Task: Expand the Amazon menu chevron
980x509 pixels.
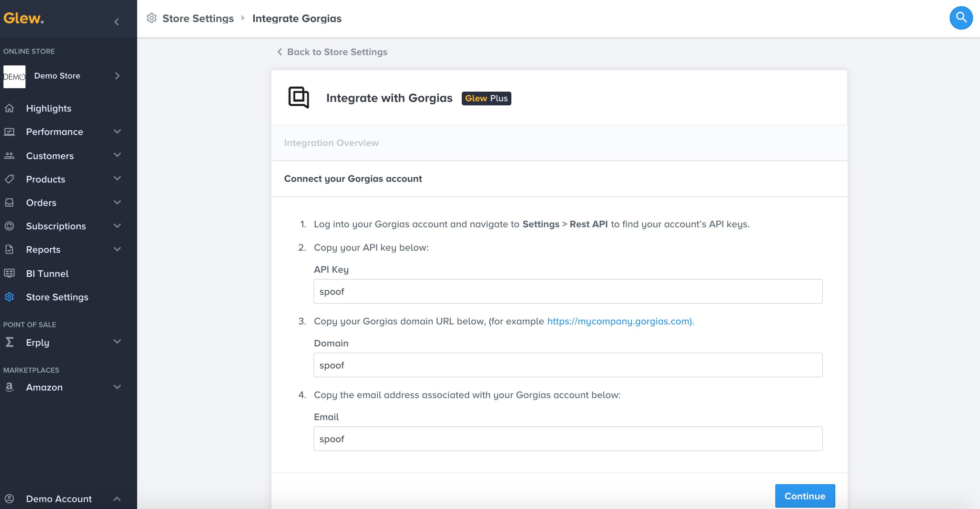Action: (117, 387)
